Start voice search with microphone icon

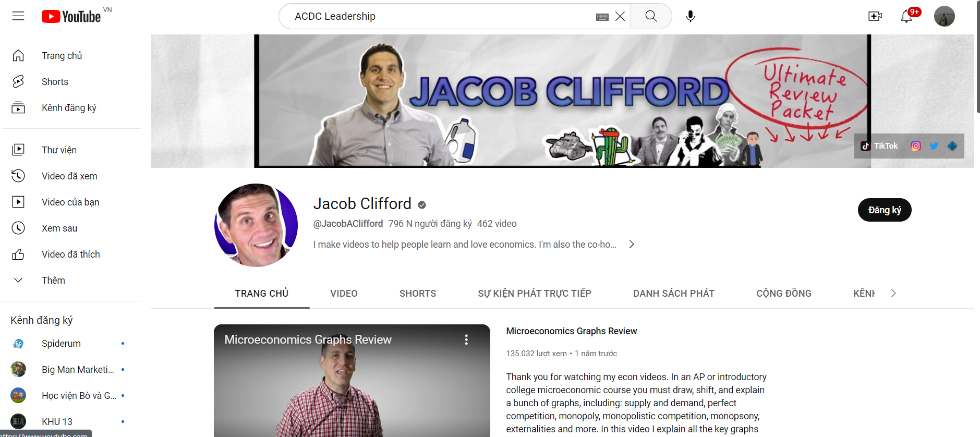691,16
